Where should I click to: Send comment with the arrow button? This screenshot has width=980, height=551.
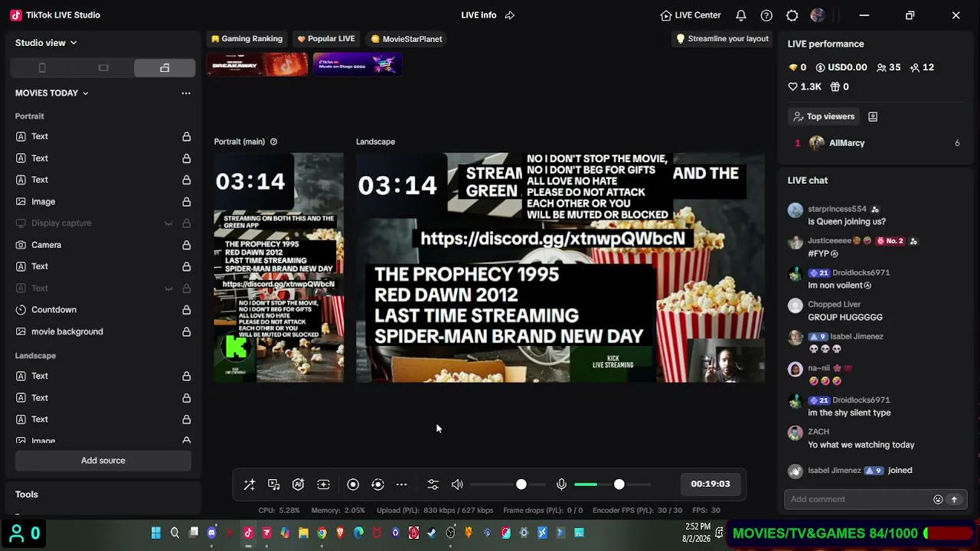[954, 500]
